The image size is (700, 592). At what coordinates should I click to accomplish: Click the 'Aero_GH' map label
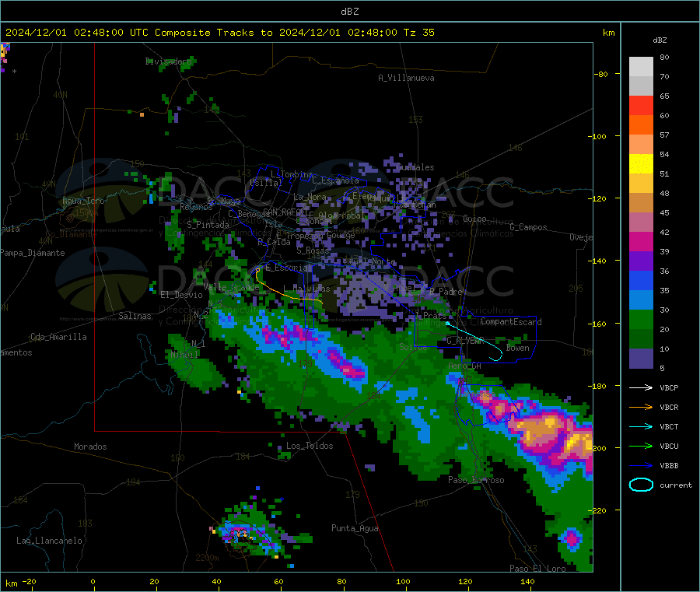click(465, 366)
